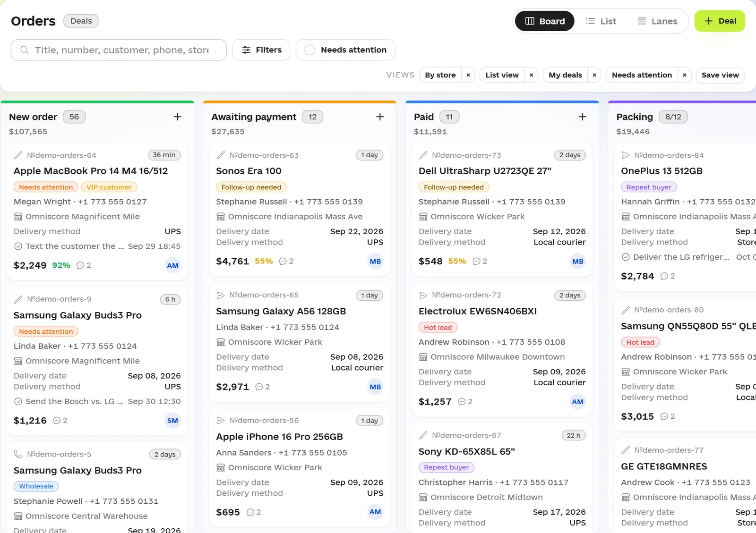The width and height of the screenshot is (756, 533).
Task: Open comments on Apple iPhone 16 Pro card
Action: 254,512
